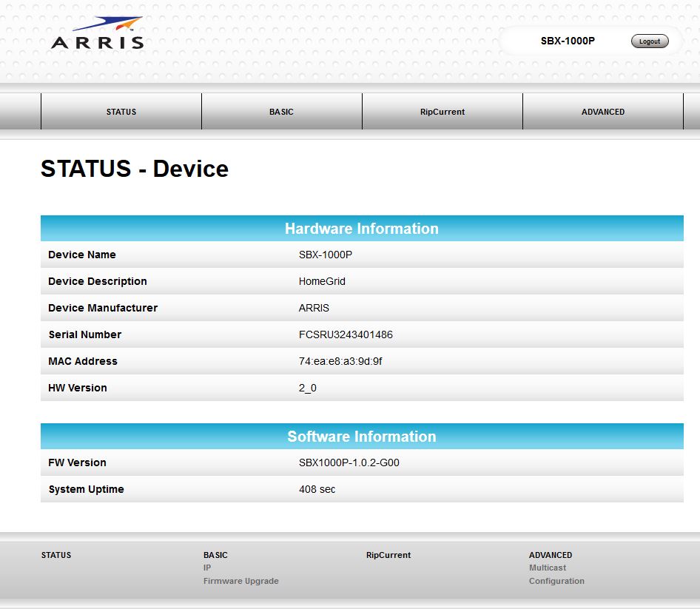Viewport: 700px width, 609px height.
Task: Click the Device Name row label
Action: pyautogui.click(x=82, y=255)
